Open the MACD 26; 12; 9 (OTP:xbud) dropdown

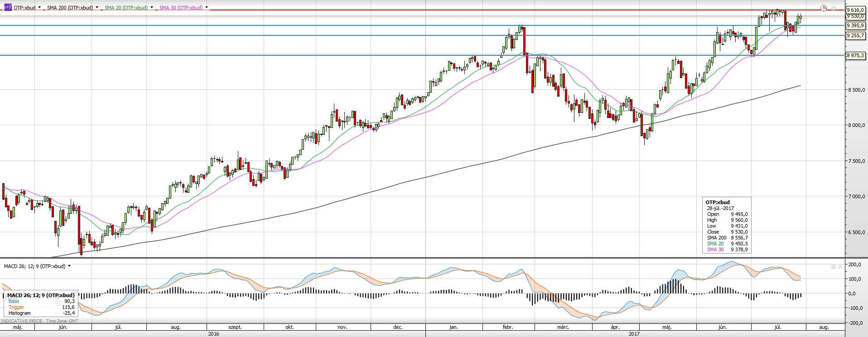coord(69,266)
